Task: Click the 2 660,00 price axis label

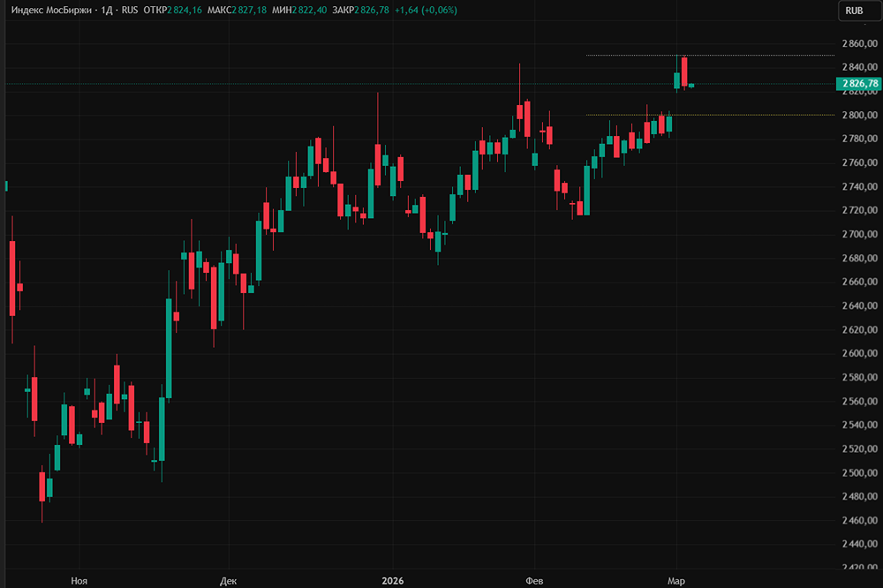Action: (x=859, y=282)
